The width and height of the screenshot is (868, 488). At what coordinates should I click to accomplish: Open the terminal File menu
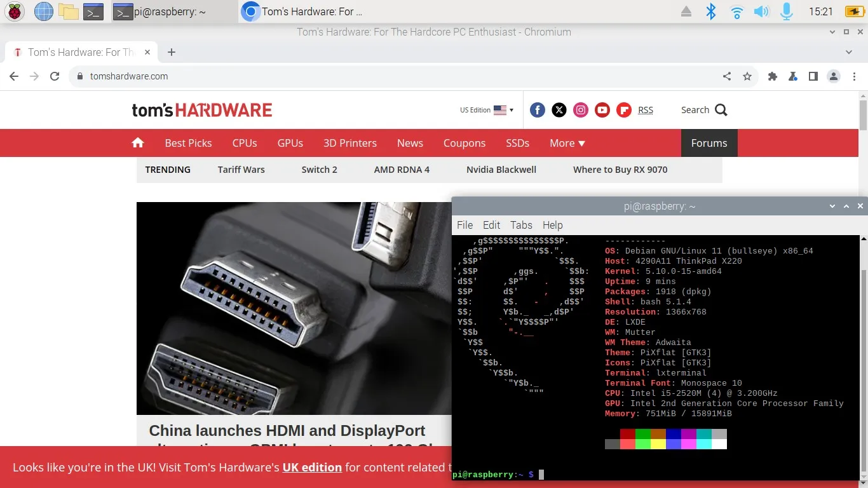[465, 225]
